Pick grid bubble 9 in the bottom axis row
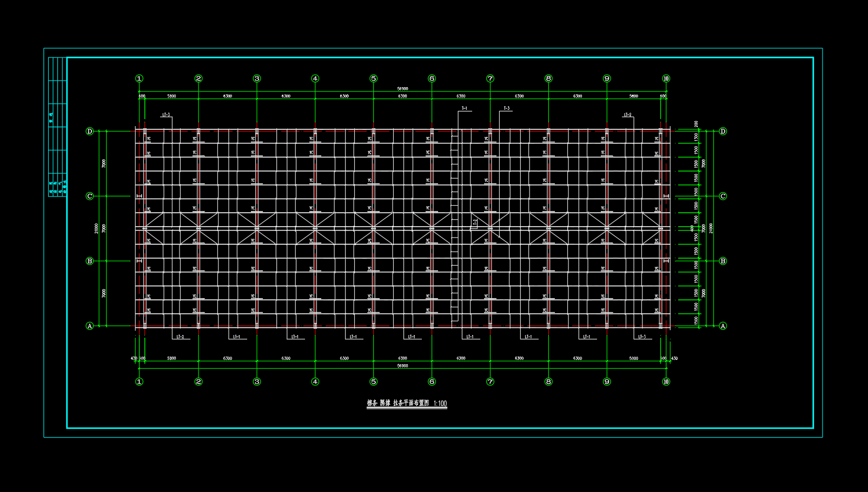868x492 pixels. tap(607, 382)
